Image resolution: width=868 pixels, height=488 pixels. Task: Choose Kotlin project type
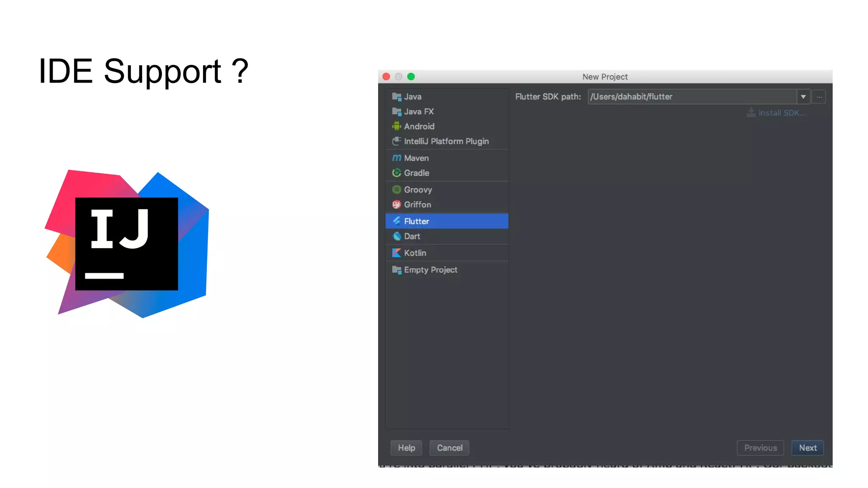[447, 253]
